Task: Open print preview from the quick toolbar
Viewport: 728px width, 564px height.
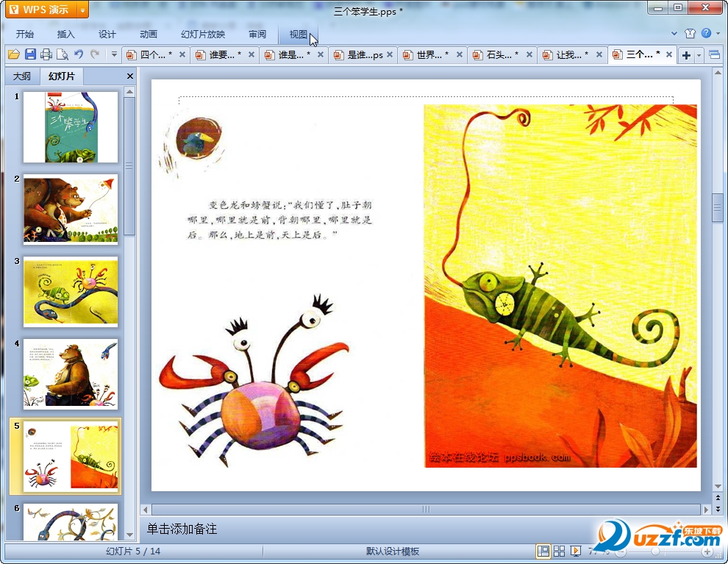Action: (x=63, y=54)
